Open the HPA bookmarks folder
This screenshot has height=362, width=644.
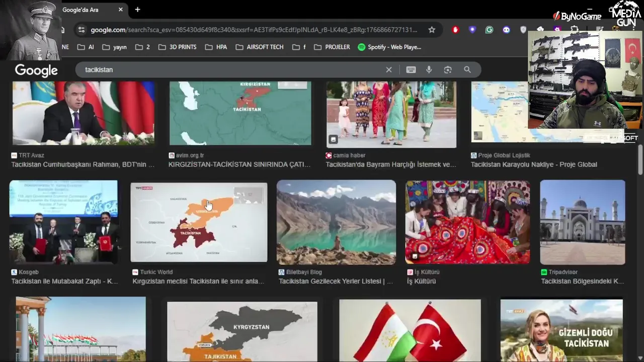[x=216, y=47]
